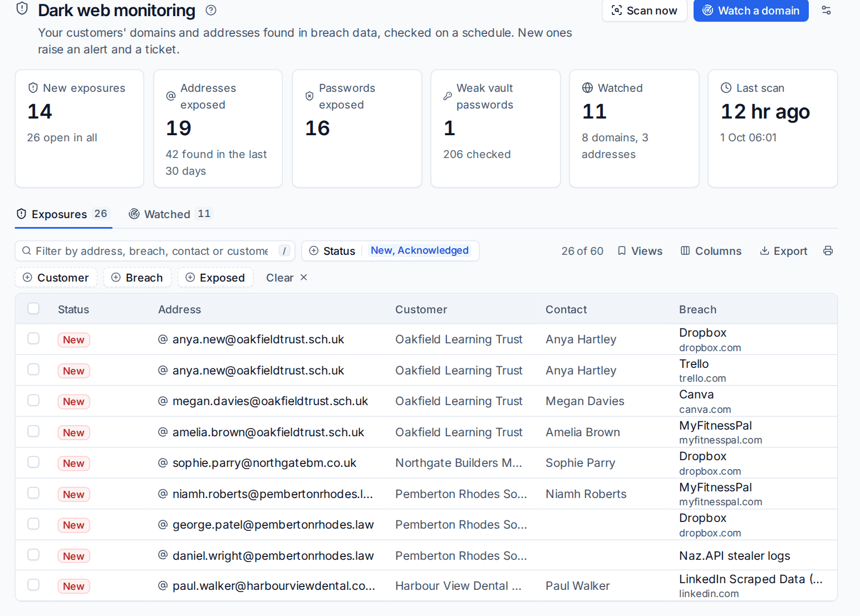Open the daniel.wright@pembertonrhodes.law address
The width and height of the screenshot is (860, 616).
click(273, 555)
